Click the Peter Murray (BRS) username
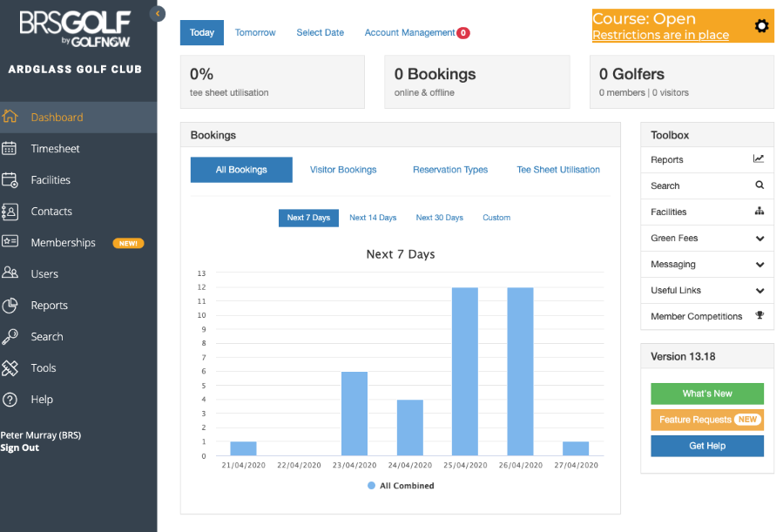 point(40,435)
